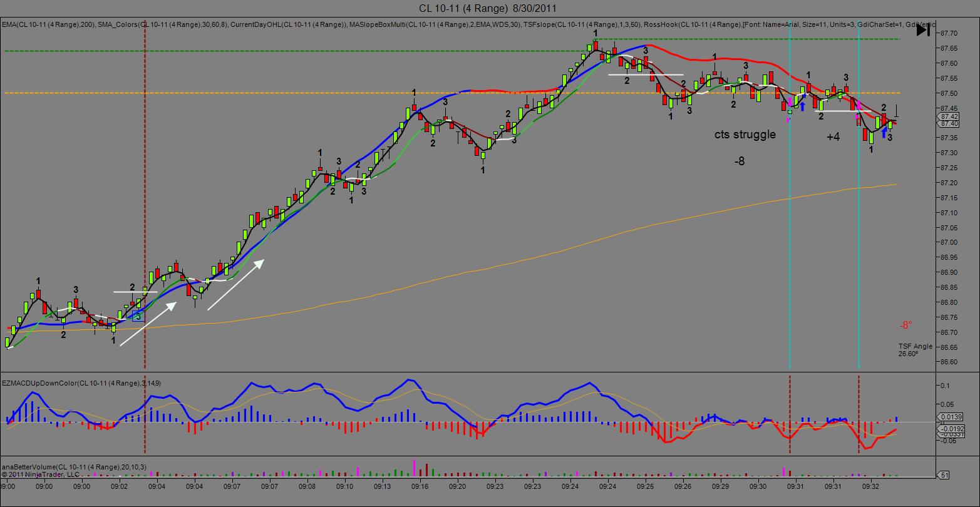The height and width of the screenshot is (507, 980).
Task: Select the 'cts struggle' text annotation
Action: pyautogui.click(x=745, y=135)
